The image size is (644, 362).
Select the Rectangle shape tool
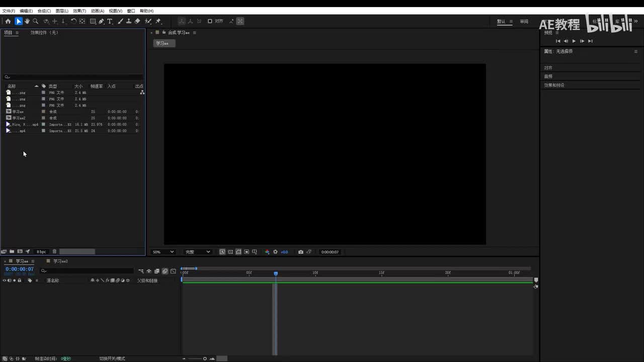tap(93, 21)
